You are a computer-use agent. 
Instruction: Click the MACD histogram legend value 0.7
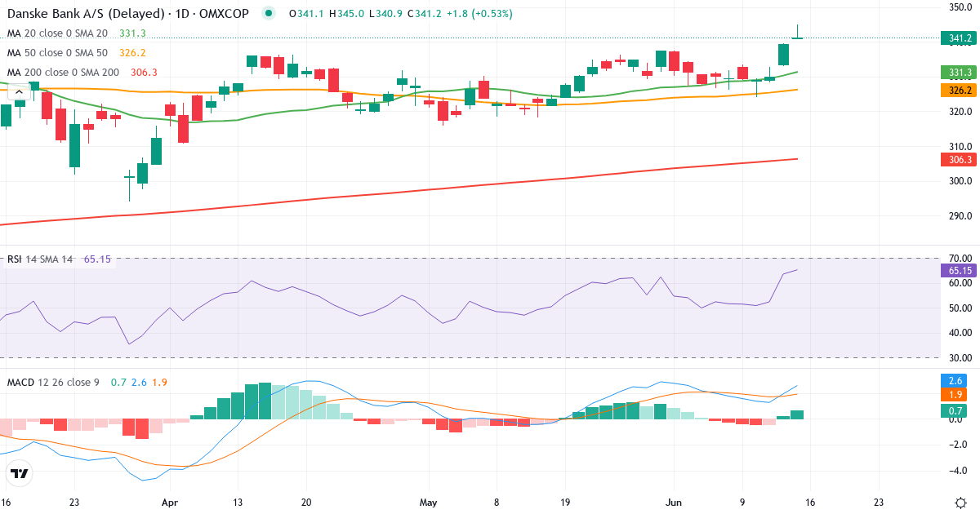[118, 383]
